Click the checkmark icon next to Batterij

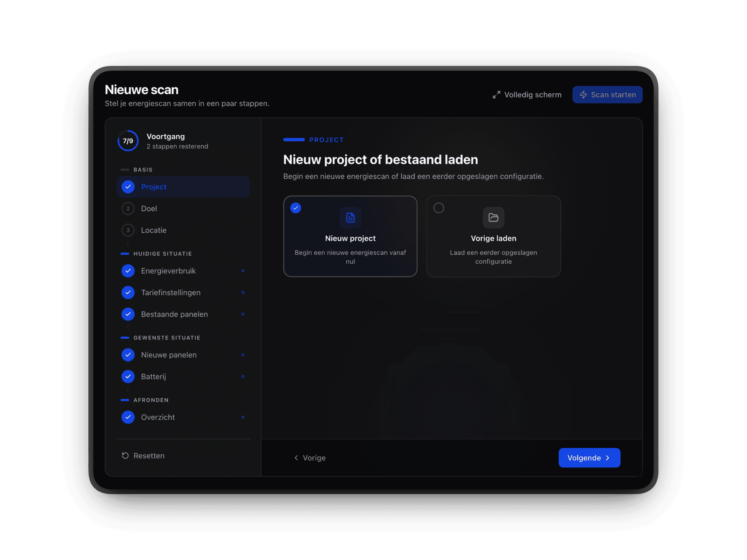tap(128, 376)
